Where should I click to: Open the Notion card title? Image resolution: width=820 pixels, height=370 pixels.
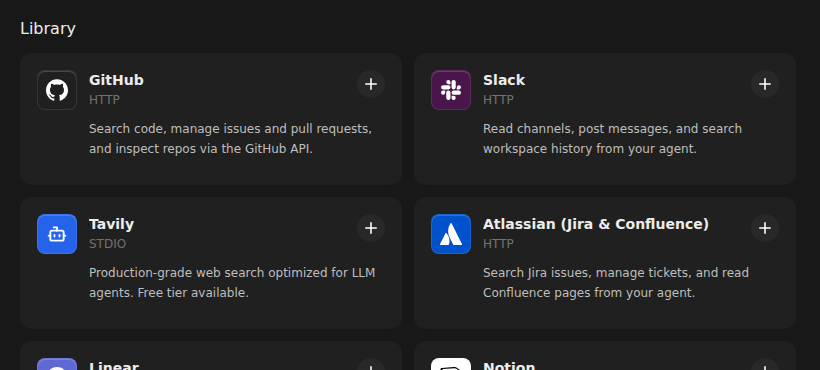pos(509,366)
